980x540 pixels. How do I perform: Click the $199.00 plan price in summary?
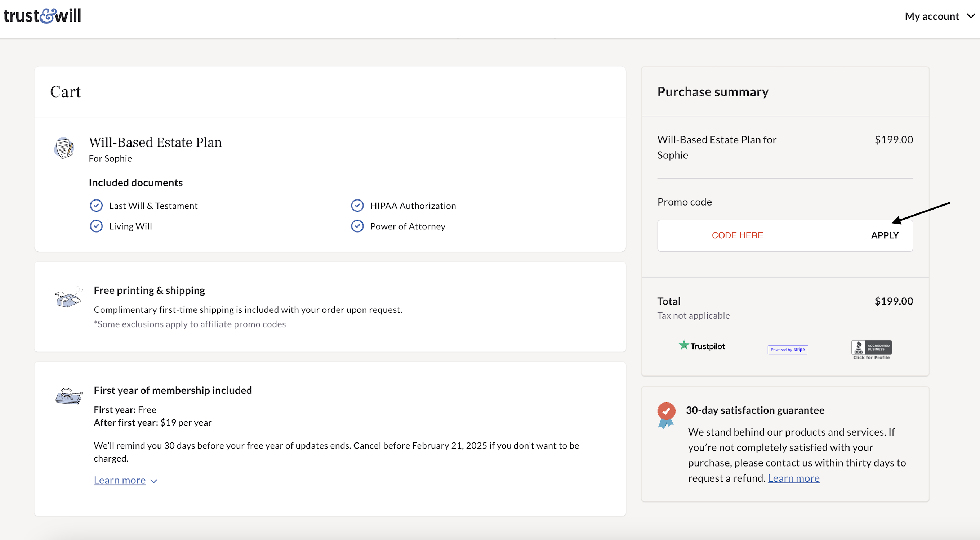click(894, 140)
